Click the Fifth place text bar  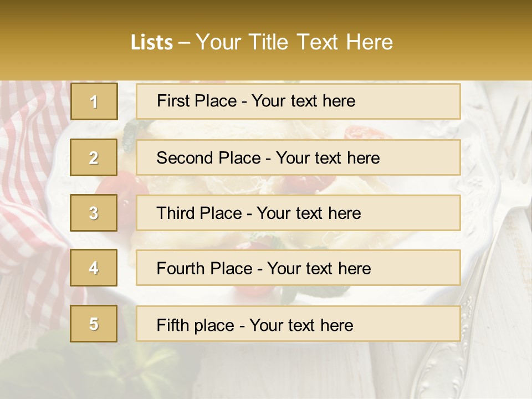pos(298,324)
